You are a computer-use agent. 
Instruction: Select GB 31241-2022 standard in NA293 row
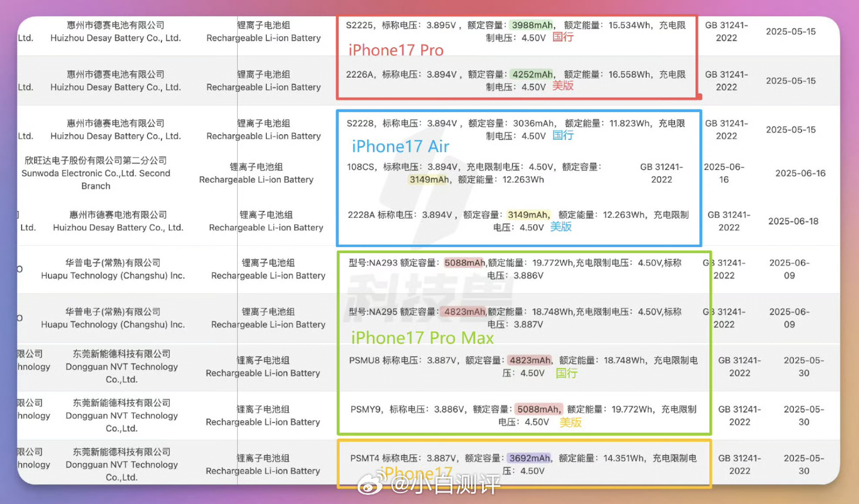(x=724, y=269)
